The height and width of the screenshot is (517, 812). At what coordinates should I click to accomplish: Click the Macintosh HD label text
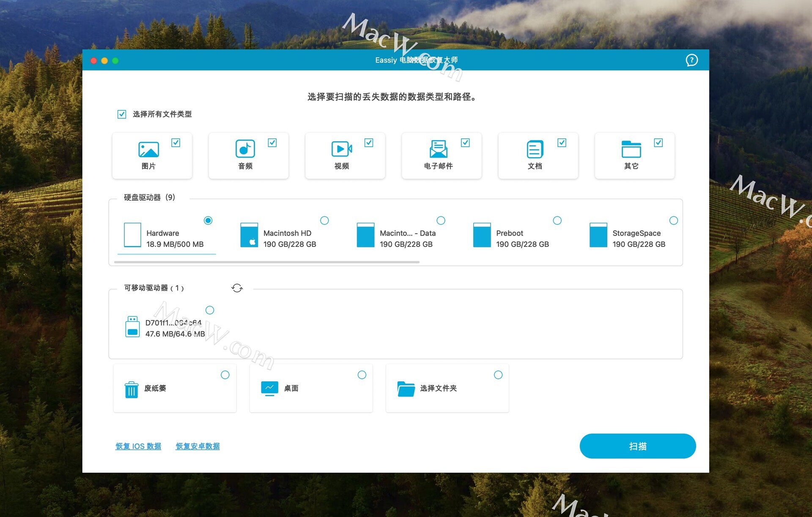click(287, 233)
